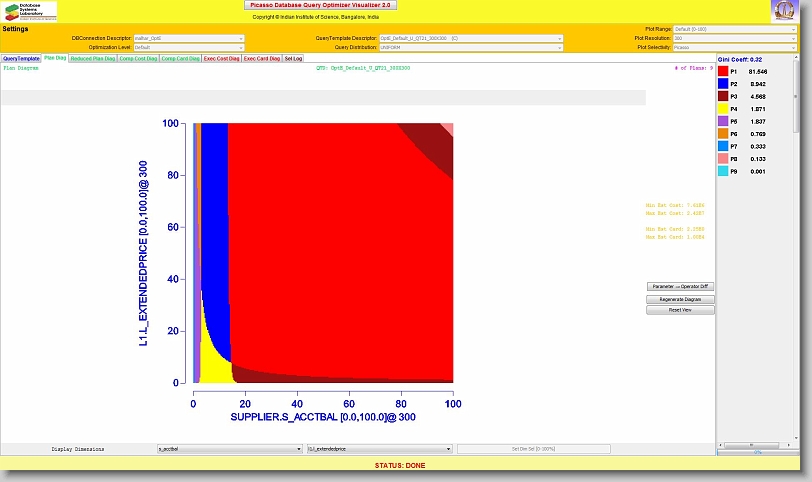
Task: Switch to the Reduced Plan Diag tab
Action: [92, 59]
